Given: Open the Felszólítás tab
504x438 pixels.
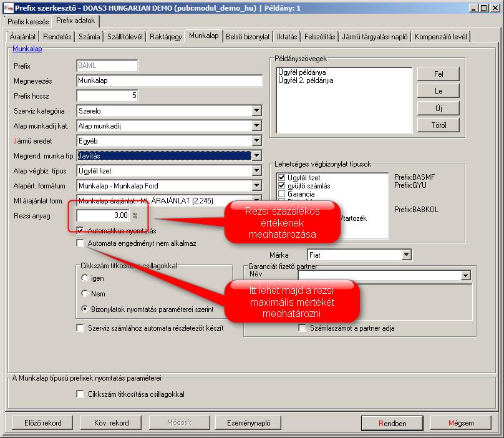Looking at the screenshot, I should point(320,37).
